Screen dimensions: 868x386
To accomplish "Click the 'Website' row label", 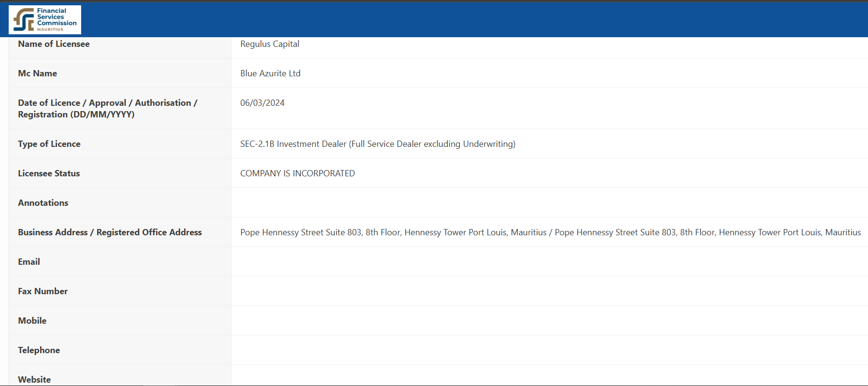I will [x=34, y=380].
